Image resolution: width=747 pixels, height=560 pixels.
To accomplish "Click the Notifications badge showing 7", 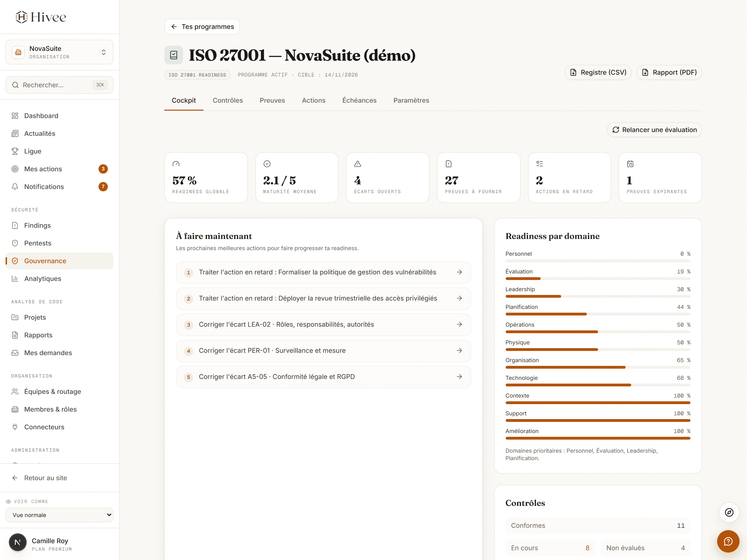I will pos(103,187).
